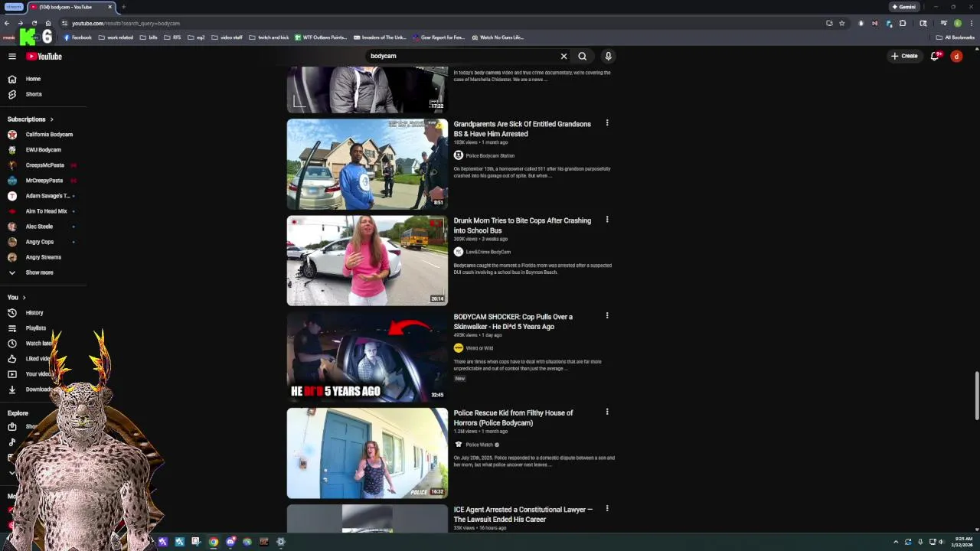Image resolution: width=980 pixels, height=551 pixels.
Task: Expand the You section chevron
Action: (24, 298)
